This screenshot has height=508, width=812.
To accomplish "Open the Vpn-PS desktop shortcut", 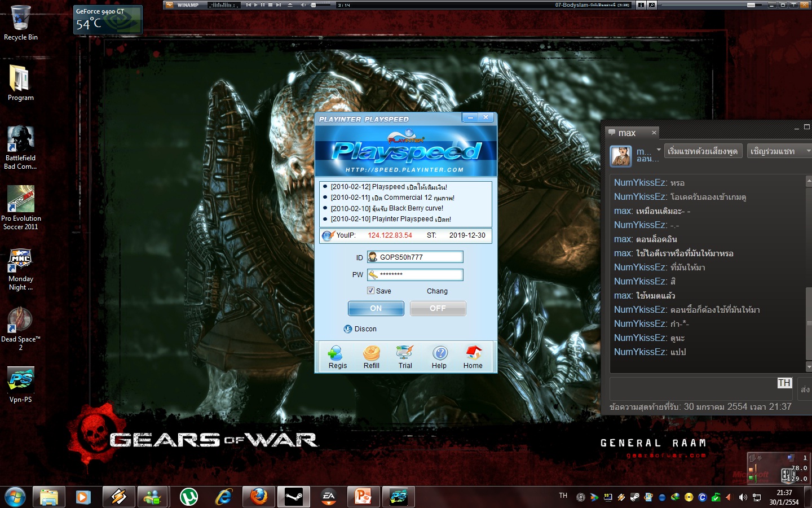I will tap(20, 385).
